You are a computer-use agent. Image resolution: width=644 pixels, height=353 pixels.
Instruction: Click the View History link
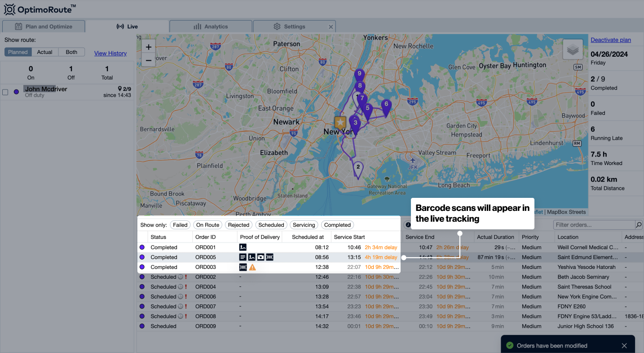pyautogui.click(x=110, y=53)
